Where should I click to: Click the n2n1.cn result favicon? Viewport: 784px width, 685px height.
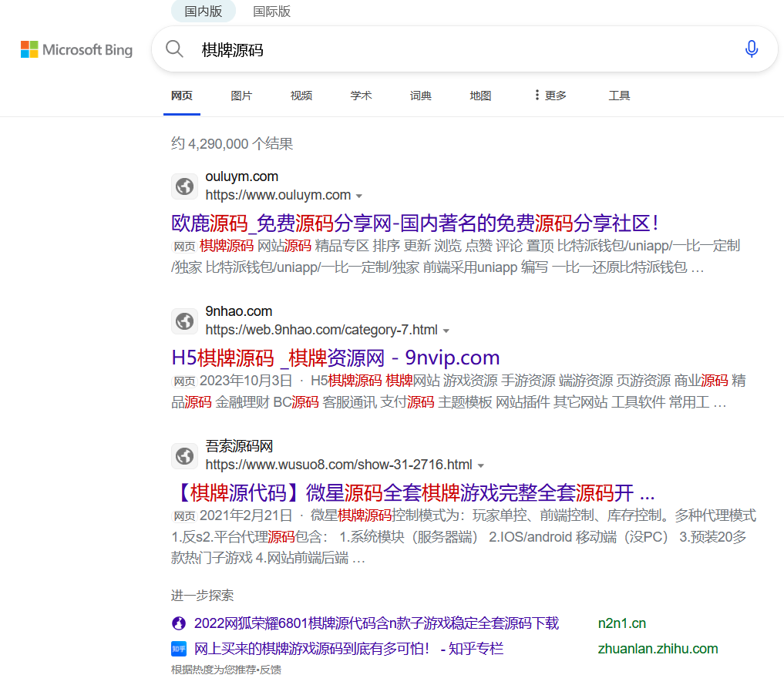(179, 623)
